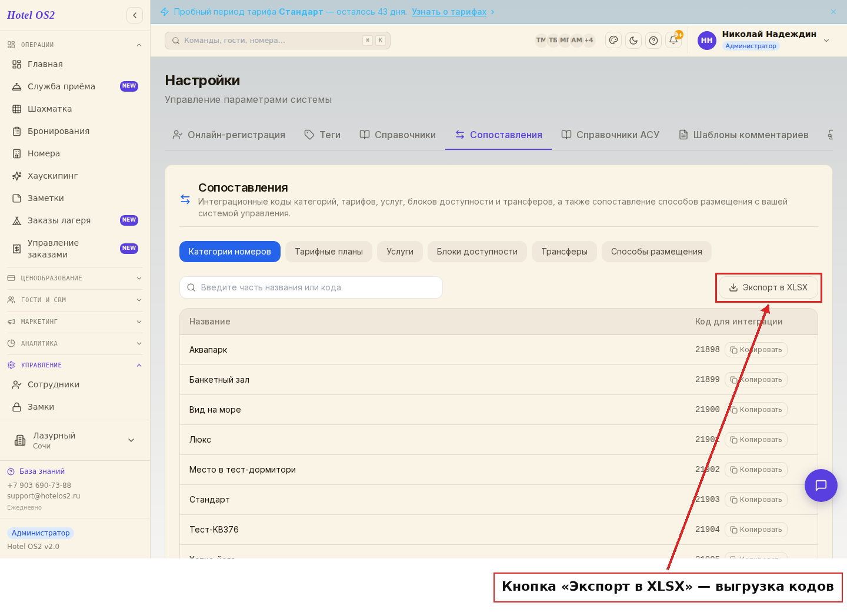Image resolution: width=847 pixels, height=616 pixels.
Task: Switch to the Теги tab
Action: click(322, 135)
